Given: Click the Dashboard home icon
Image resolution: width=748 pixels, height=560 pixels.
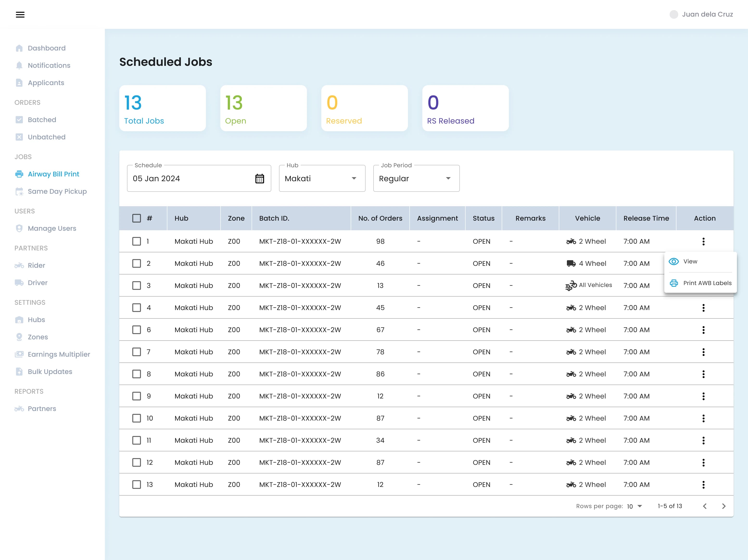Looking at the screenshot, I should (19, 48).
